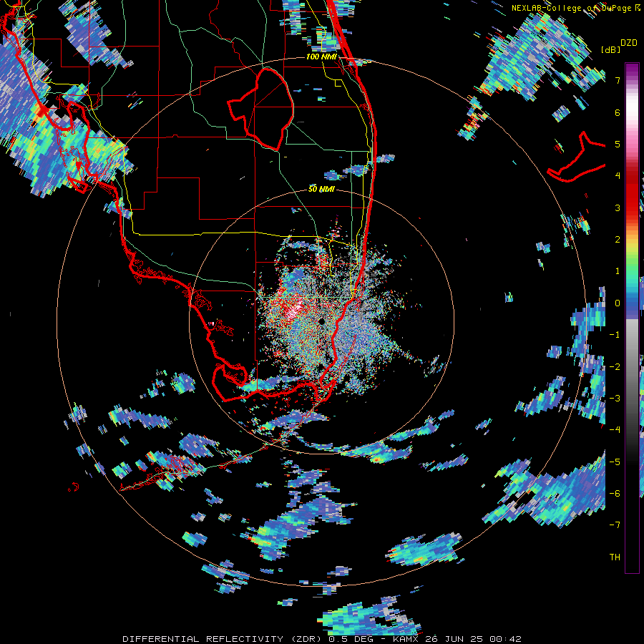Viewport: 644px width, 644px height.
Task: Click the '5' value on color scale
Action: 618,144
